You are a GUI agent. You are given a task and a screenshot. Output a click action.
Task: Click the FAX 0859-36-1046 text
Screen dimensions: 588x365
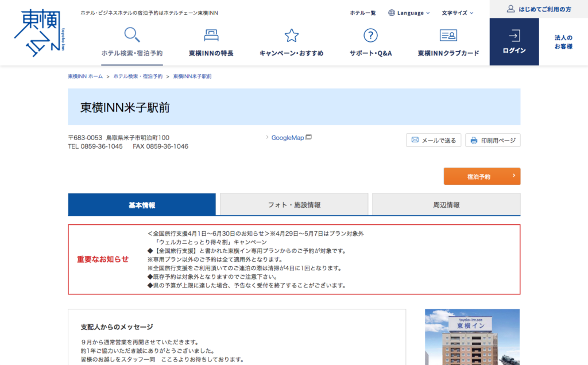coord(161,146)
